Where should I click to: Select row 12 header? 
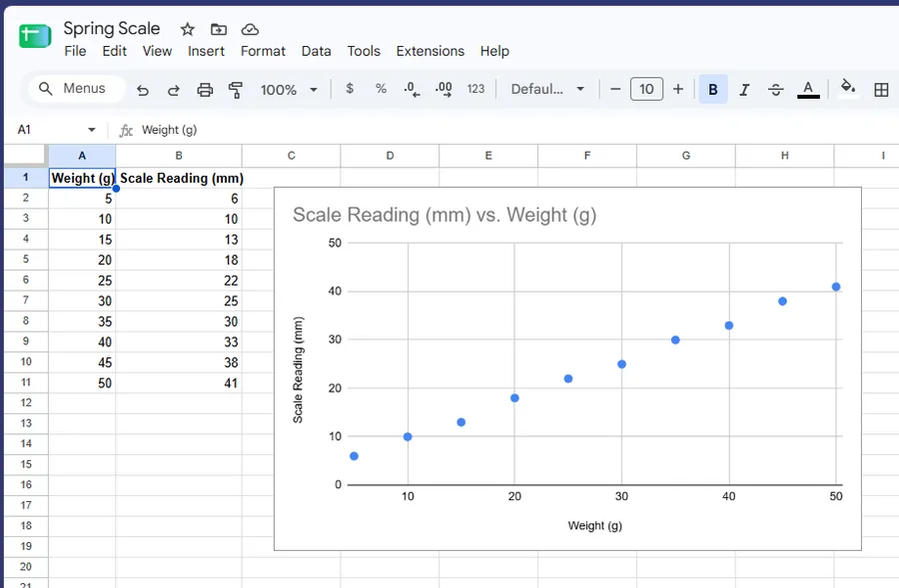click(26, 403)
